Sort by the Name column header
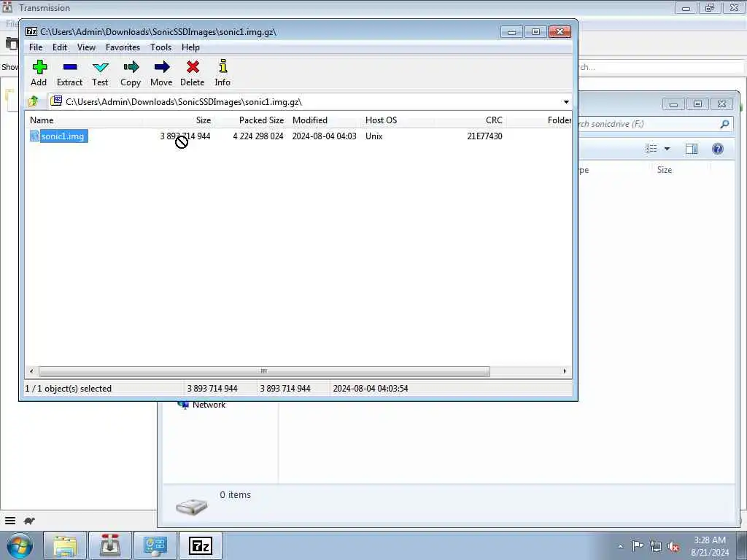Image resolution: width=747 pixels, height=560 pixels. click(x=84, y=120)
